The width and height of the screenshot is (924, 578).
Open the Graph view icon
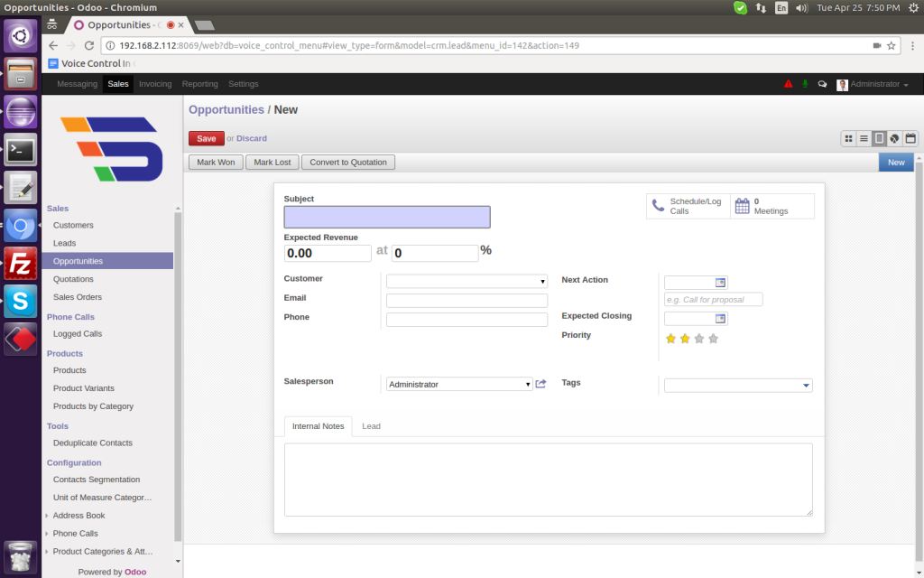tap(894, 138)
